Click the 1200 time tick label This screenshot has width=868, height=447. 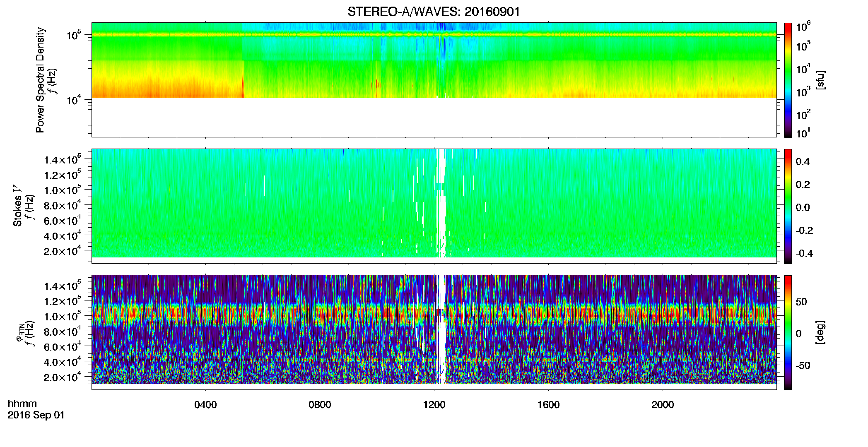point(434,405)
